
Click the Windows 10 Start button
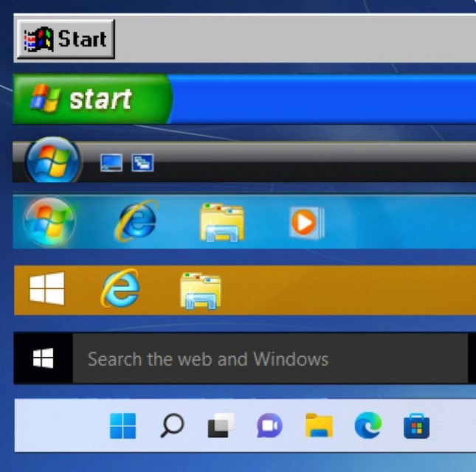pos(44,359)
